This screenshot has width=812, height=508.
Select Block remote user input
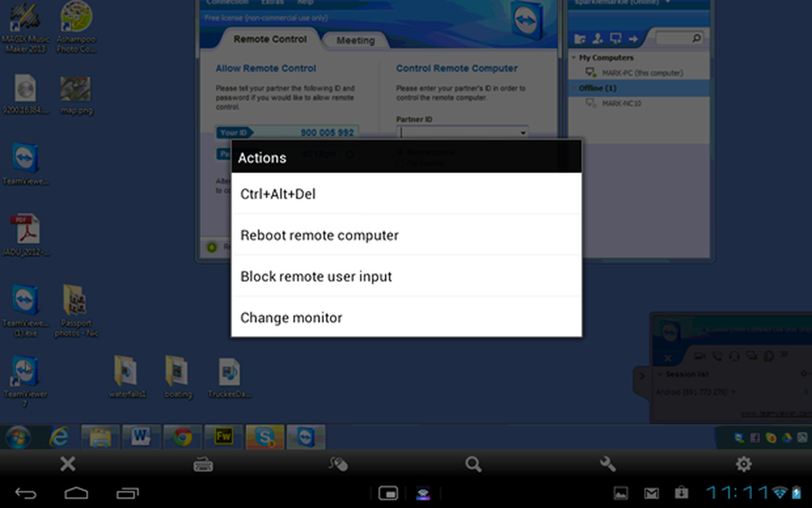(x=407, y=276)
